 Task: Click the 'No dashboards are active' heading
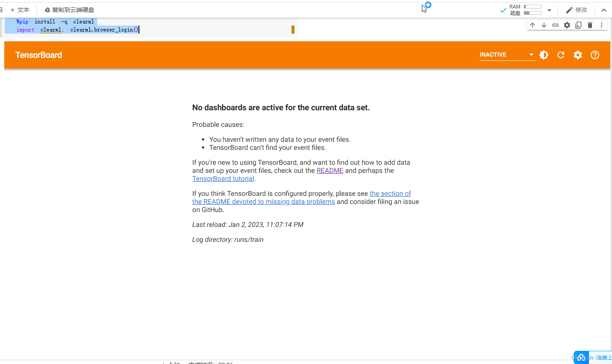tap(281, 108)
